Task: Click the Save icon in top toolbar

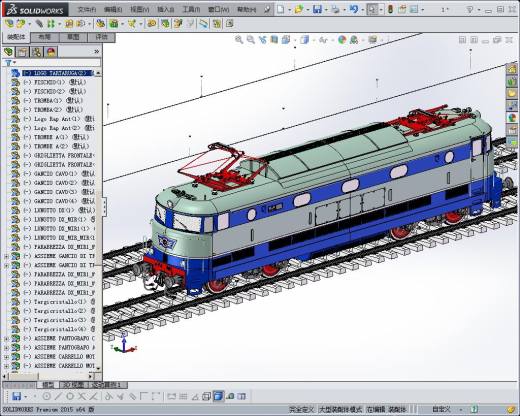Action: point(317,10)
